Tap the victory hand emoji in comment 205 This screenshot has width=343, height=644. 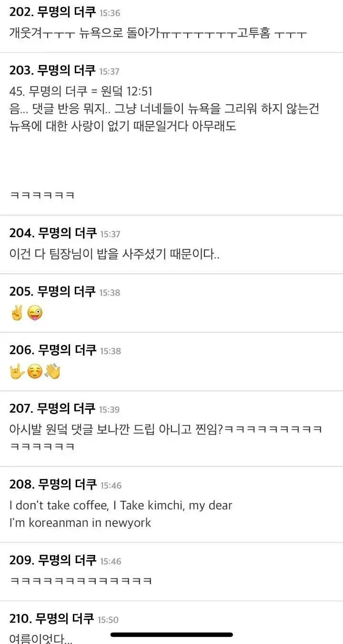click(16, 314)
